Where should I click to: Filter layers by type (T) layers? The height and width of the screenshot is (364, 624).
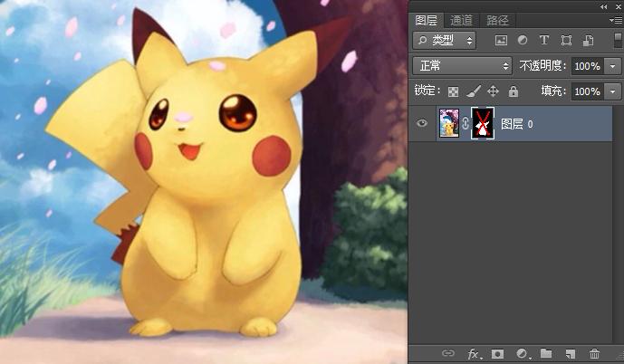click(x=544, y=41)
